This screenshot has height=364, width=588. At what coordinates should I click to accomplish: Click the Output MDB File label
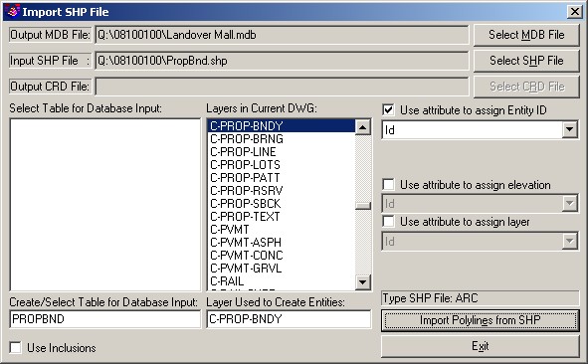click(51, 35)
